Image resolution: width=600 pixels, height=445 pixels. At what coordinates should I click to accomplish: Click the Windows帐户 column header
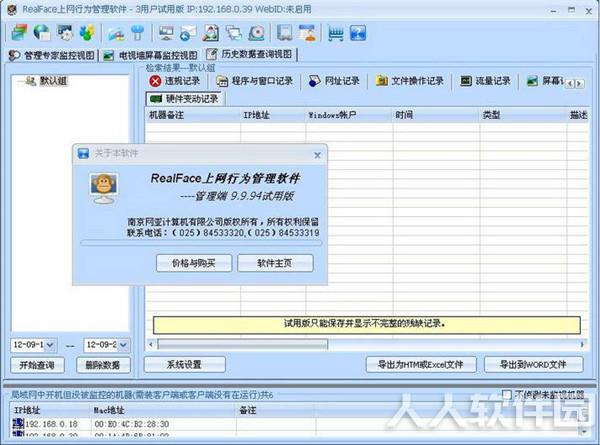tap(349, 115)
